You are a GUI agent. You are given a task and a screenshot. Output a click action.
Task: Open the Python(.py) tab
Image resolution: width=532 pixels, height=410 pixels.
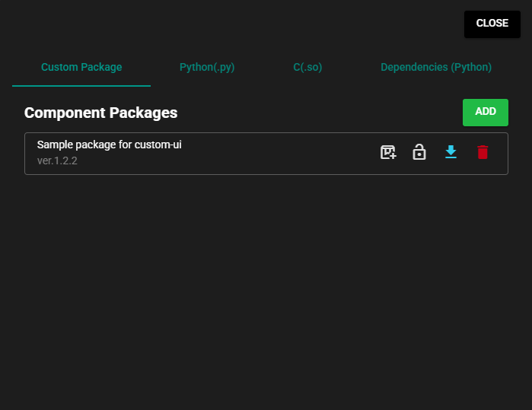[207, 67]
